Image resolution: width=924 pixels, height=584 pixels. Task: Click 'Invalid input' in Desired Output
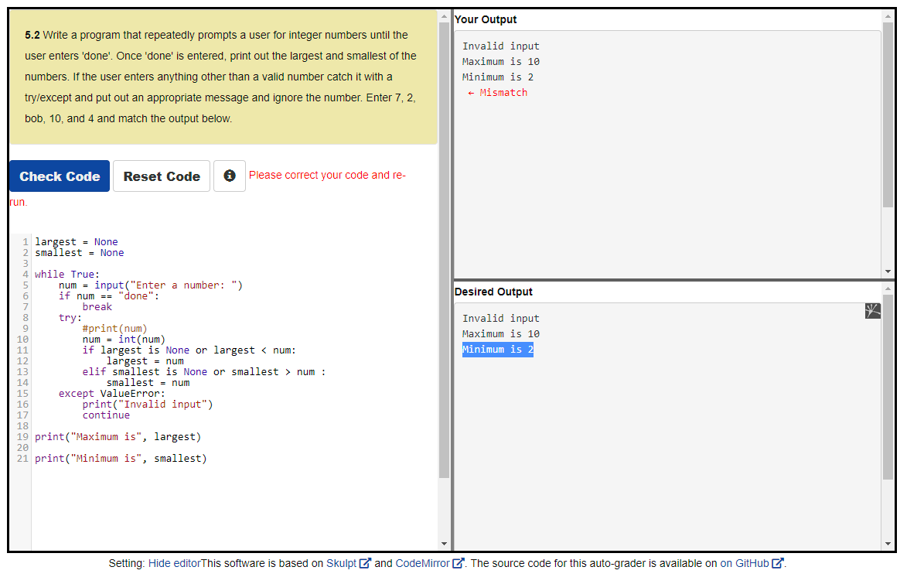point(501,318)
